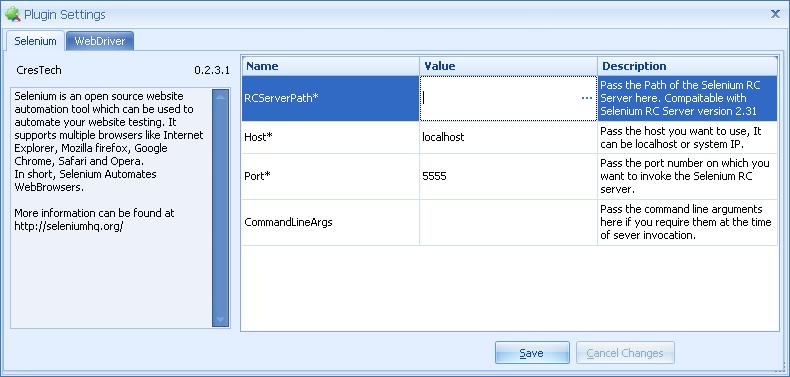Select the Host value cell 'localhost'
This screenshot has width=790, height=377.
[508, 137]
